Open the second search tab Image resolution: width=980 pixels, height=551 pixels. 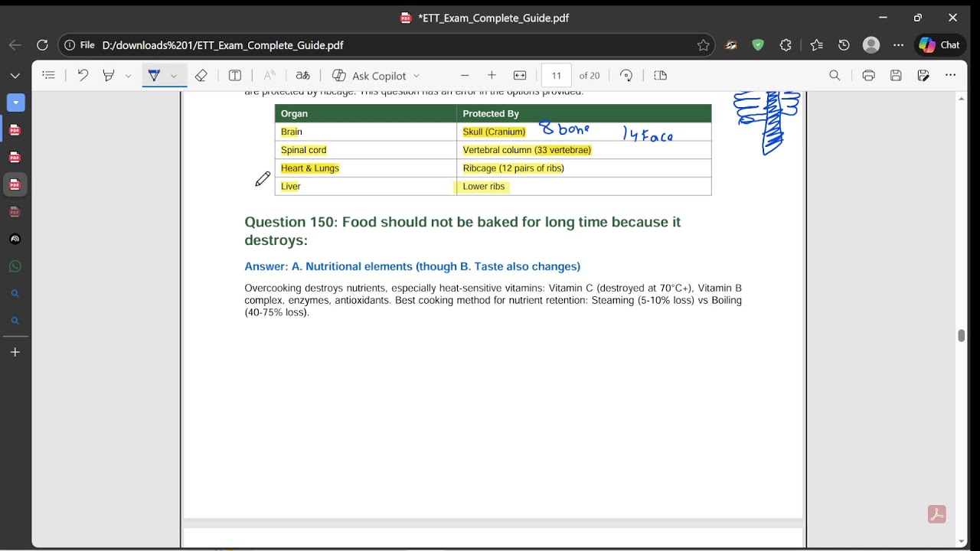tap(15, 321)
